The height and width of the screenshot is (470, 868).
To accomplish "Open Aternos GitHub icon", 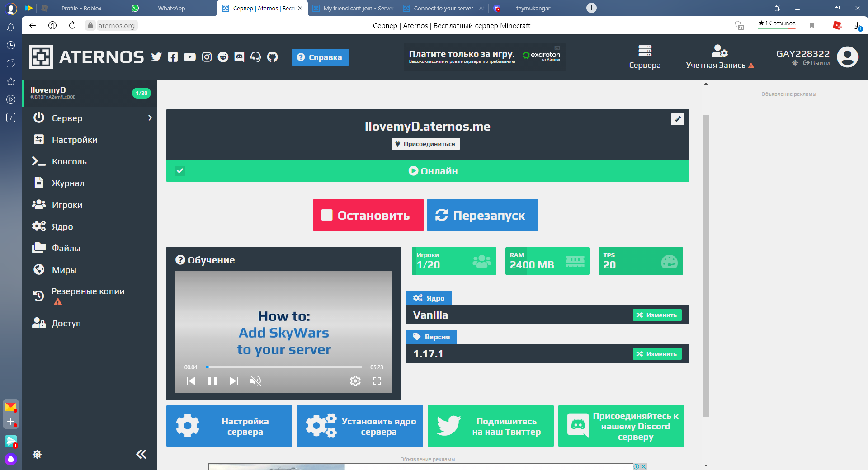I will click(272, 57).
